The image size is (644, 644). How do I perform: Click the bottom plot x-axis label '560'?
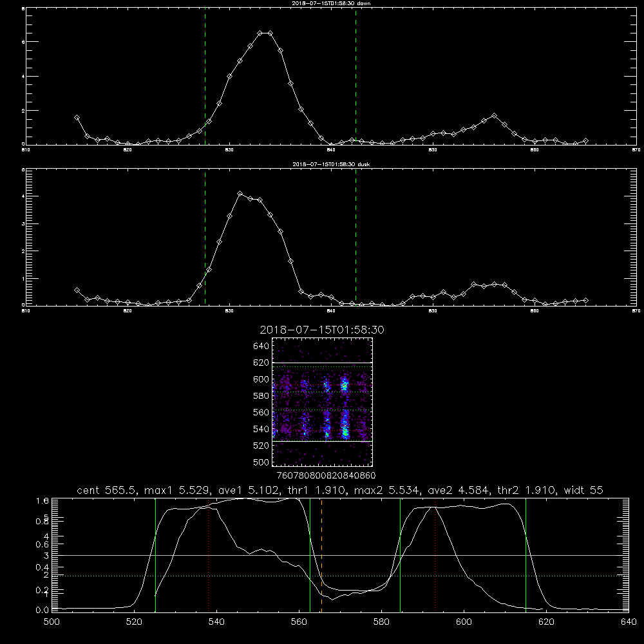(299, 622)
